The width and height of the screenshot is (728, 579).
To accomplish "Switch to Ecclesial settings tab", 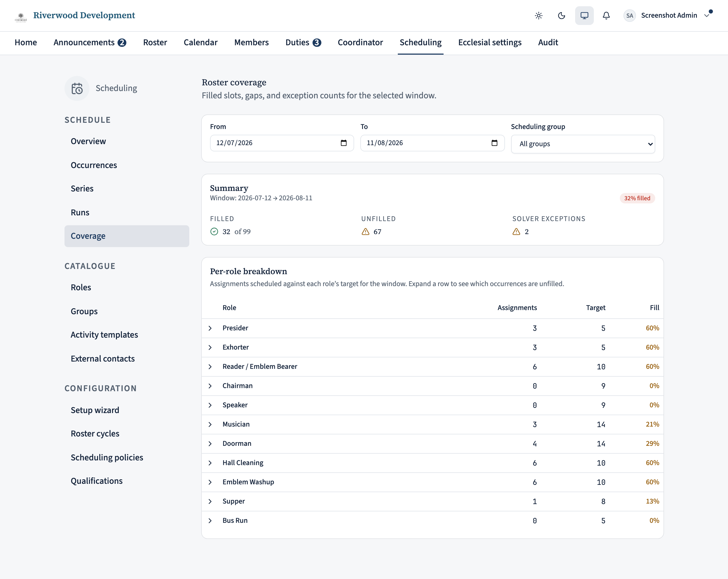I will coord(490,43).
